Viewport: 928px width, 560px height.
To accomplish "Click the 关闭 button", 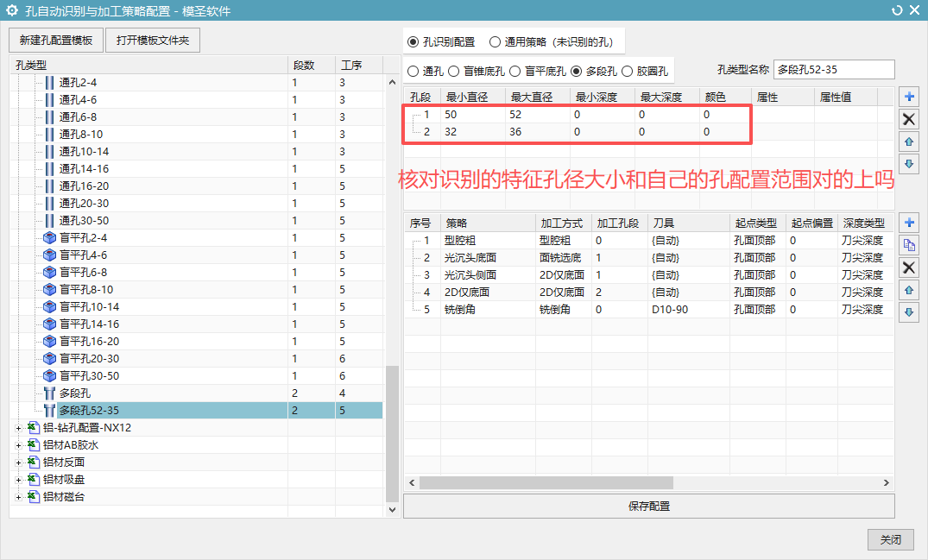I will click(x=891, y=539).
